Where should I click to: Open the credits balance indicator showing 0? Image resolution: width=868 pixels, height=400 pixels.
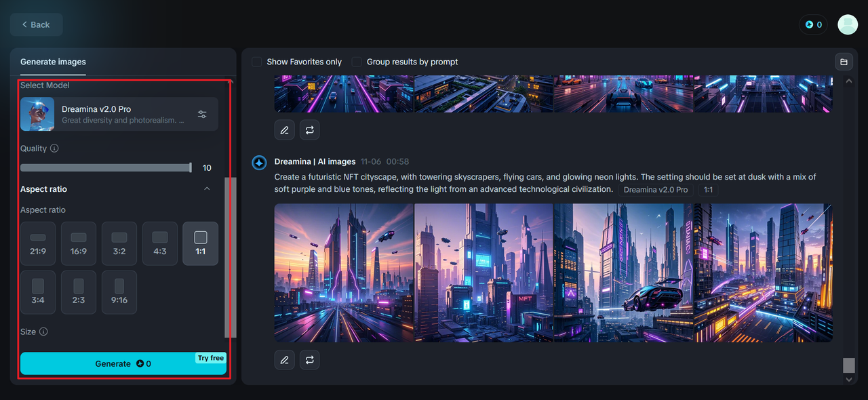(814, 24)
